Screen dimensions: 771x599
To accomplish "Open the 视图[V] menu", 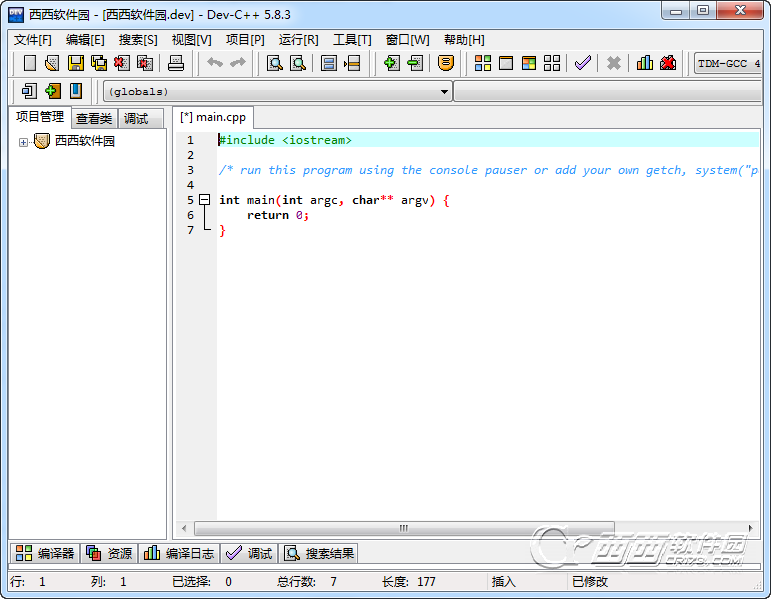I will pos(191,40).
